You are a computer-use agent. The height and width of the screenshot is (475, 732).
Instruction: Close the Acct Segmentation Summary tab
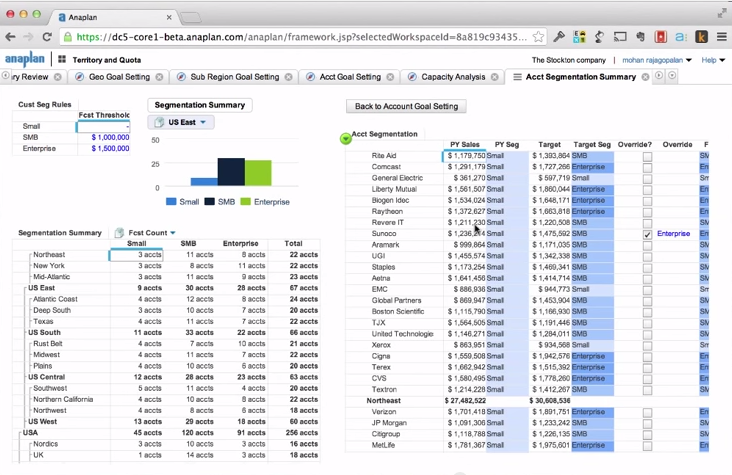click(645, 77)
